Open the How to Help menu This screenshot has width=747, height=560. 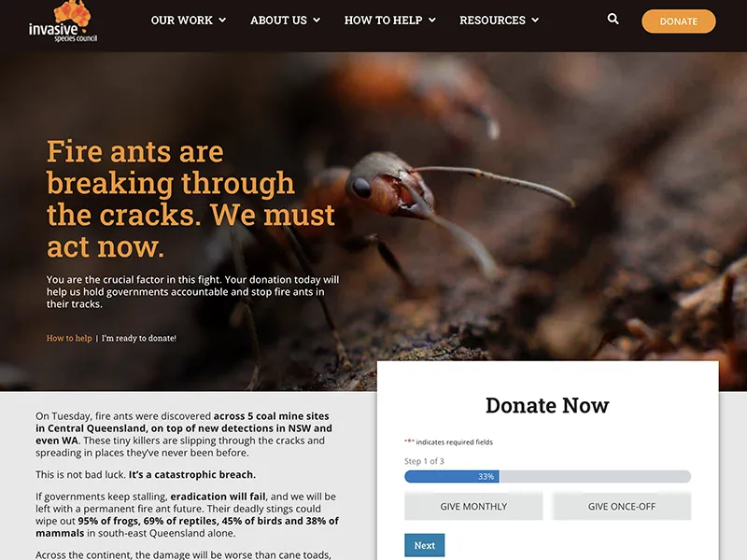click(384, 20)
